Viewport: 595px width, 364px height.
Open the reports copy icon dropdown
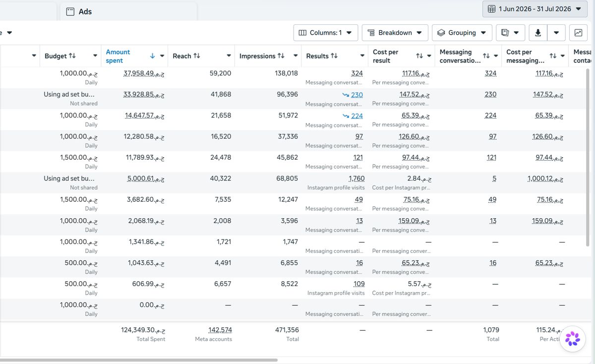(x=511, y=33)
